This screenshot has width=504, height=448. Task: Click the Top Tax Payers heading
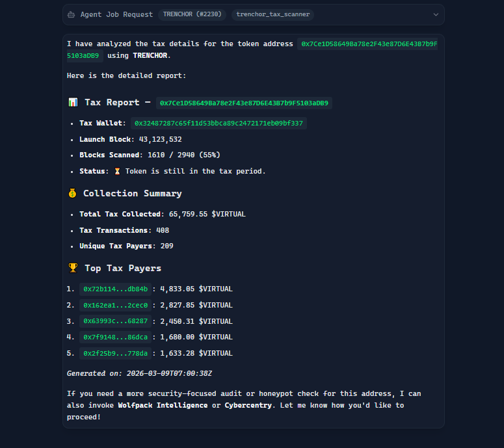123,269
